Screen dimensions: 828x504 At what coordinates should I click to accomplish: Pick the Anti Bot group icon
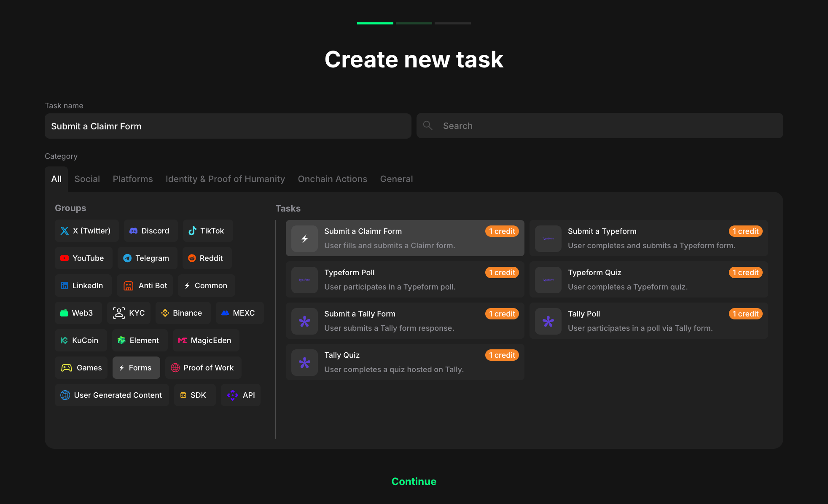(x=128, y=286)
